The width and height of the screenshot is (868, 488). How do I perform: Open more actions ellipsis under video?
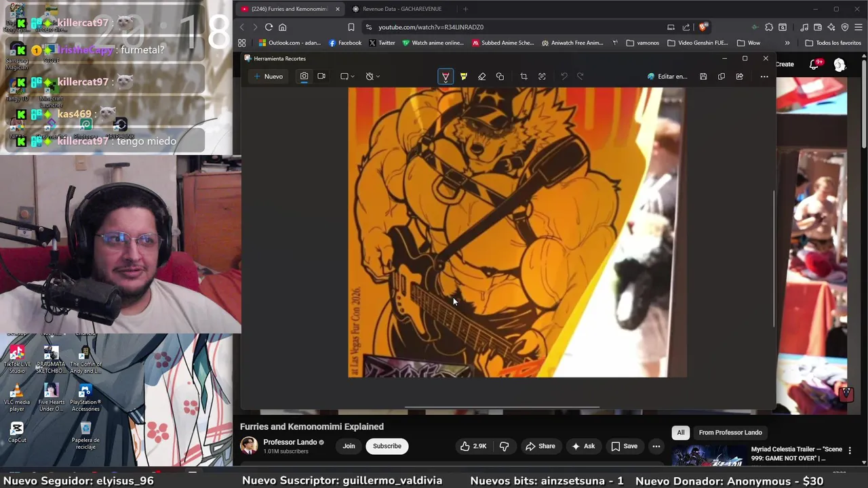point(656,446)
